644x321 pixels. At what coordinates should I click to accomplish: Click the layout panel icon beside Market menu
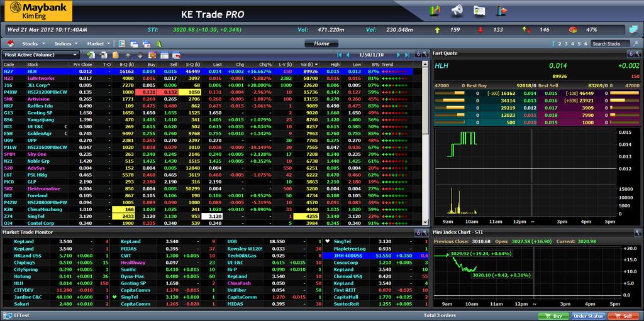point(122,43)
